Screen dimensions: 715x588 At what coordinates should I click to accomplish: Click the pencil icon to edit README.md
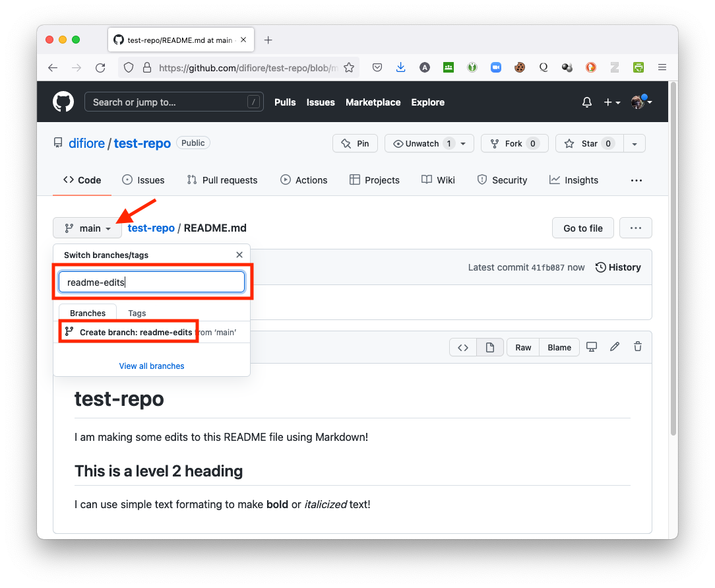tap(615, 347)
